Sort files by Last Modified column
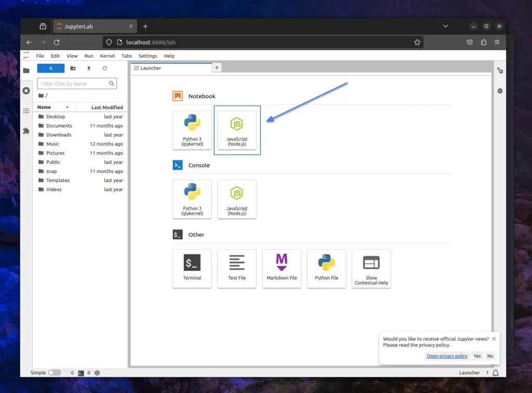Viewport: 532px width, 393px height. (102, 107)
